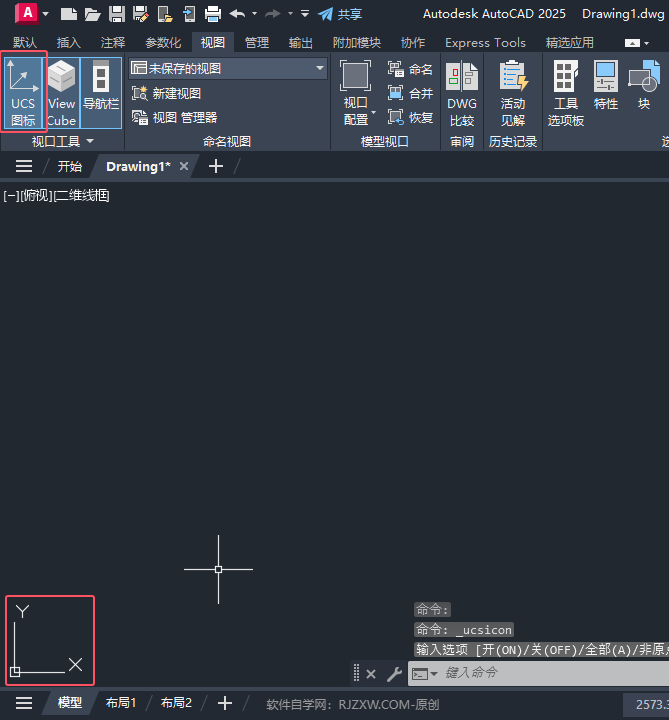
Task: Minimize the ribbon with the toggle button
Action: (x=632, y=43)
